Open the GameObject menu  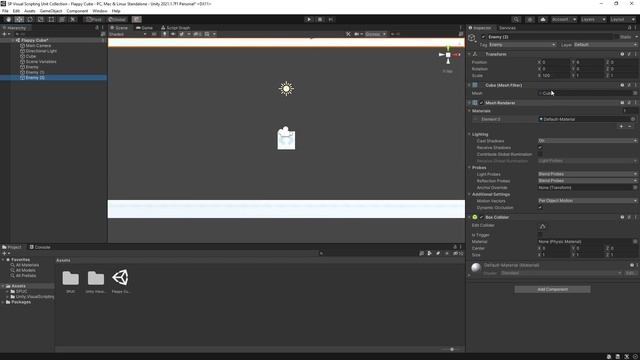[x=51, y=11]
